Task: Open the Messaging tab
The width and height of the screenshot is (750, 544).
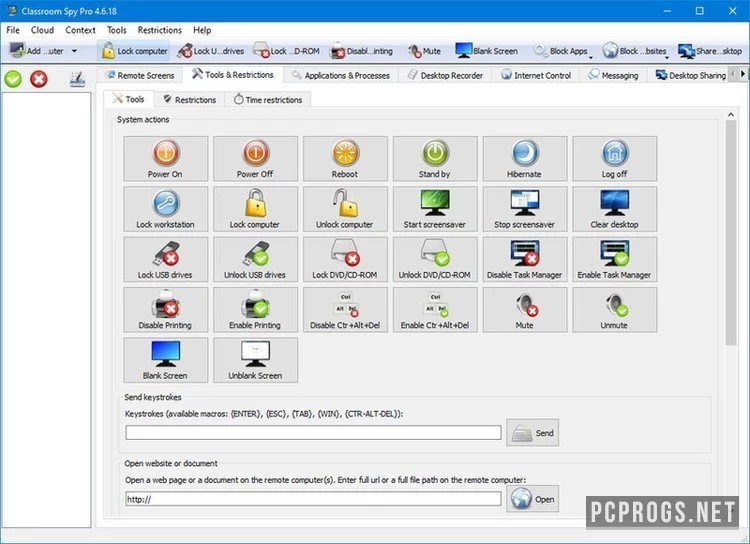Action: pos(613,75)
